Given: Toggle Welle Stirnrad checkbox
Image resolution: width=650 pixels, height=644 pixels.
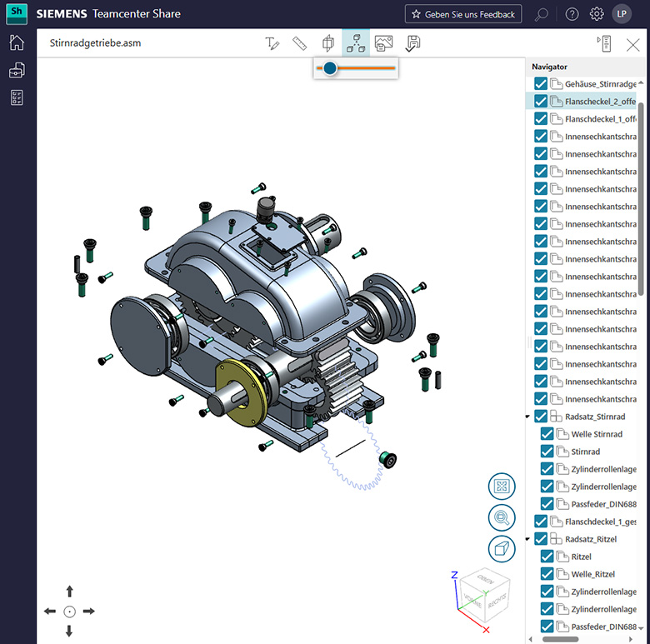Looking at the screenshot, I should (x=547, y=434).
